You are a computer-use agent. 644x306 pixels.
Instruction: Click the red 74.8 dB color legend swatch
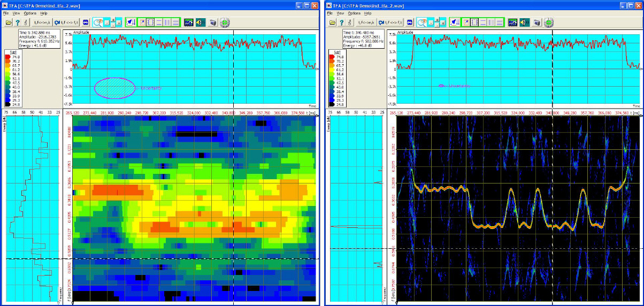7,56
